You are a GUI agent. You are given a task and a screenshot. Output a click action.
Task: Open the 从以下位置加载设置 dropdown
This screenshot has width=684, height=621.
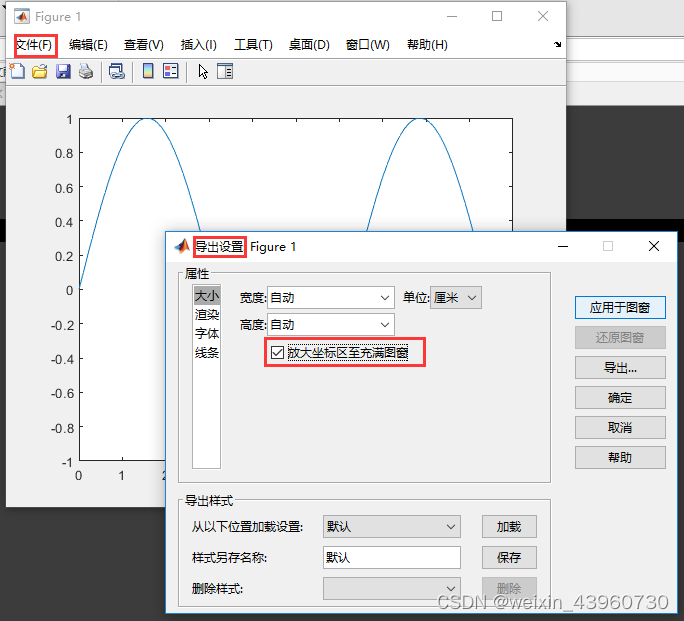point(392,526)
